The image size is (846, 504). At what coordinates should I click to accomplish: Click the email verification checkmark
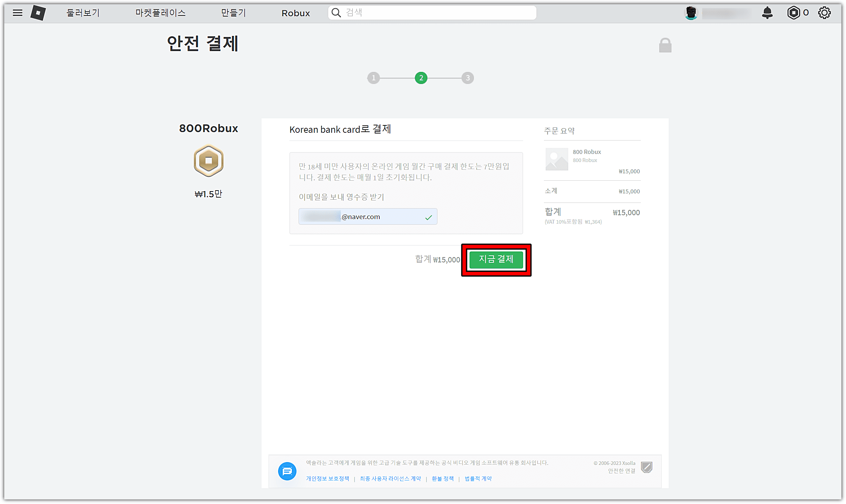tap(429, 217)
